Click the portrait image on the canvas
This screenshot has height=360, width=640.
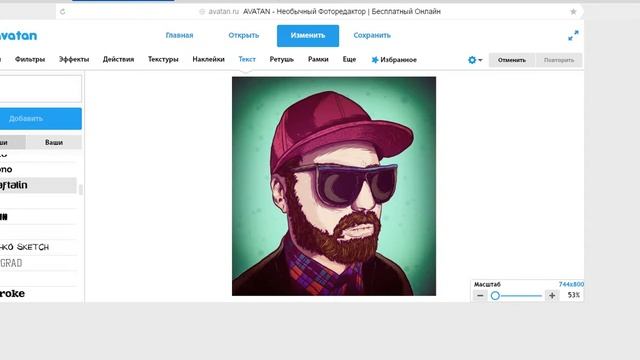pos(334,186)
